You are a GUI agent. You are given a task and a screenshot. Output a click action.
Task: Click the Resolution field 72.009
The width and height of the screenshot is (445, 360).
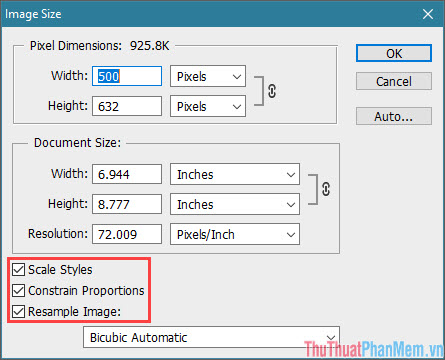pyautogui.click(x=127, y=234)
